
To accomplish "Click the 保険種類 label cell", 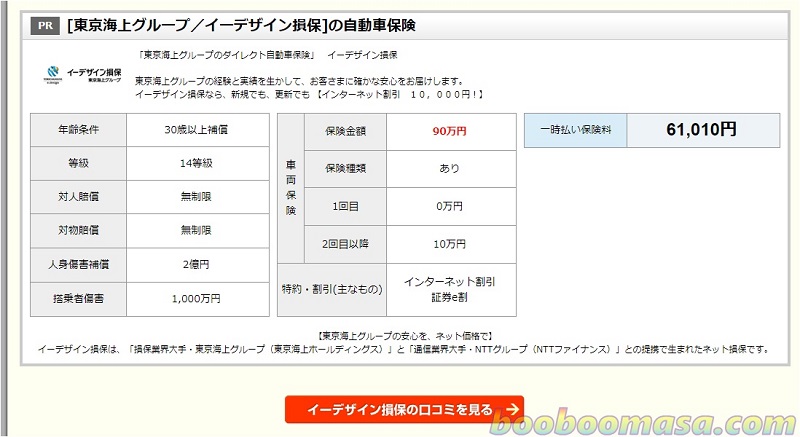I will pos(345,169).
